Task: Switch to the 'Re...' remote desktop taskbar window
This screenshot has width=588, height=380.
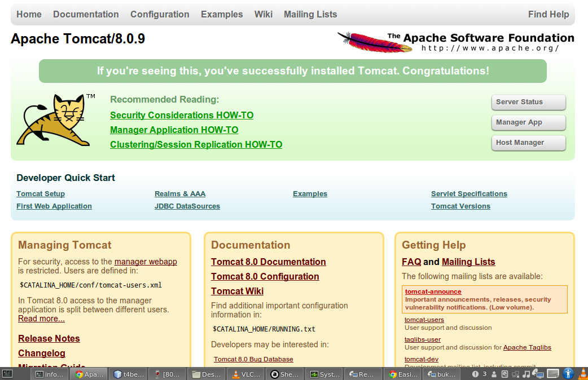Action: 362,374
